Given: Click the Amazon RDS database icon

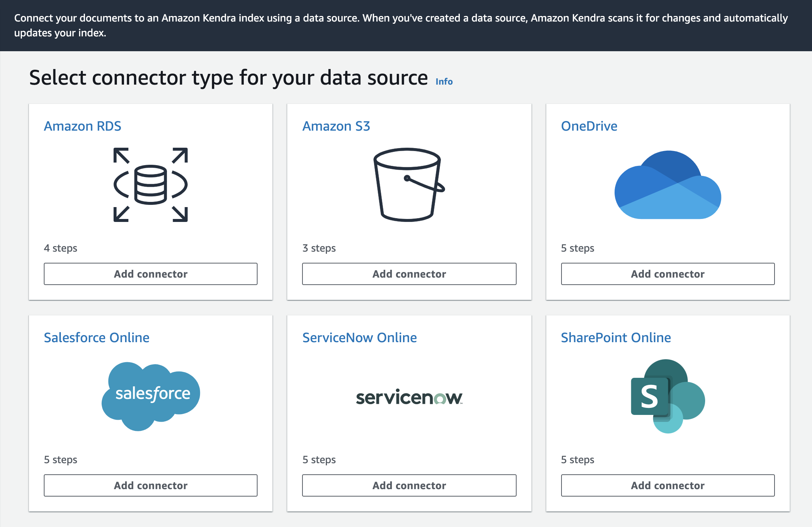Looking at the screenshot, I should click(x=151, y=185).
